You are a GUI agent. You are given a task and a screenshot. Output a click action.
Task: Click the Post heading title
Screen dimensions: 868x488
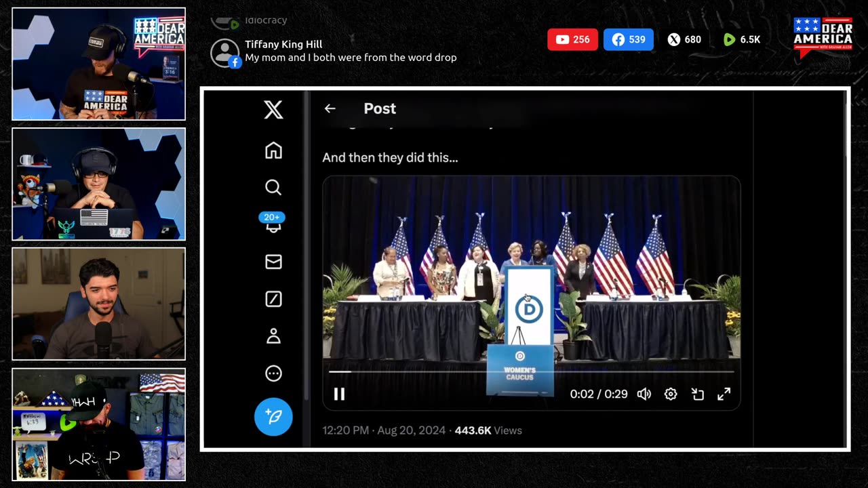click(380, 108)
